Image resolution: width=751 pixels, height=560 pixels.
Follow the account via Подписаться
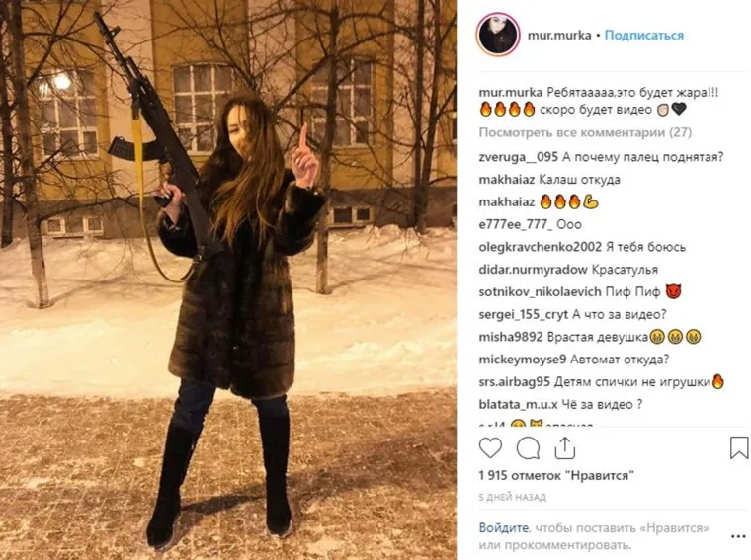tap(643, 35)
